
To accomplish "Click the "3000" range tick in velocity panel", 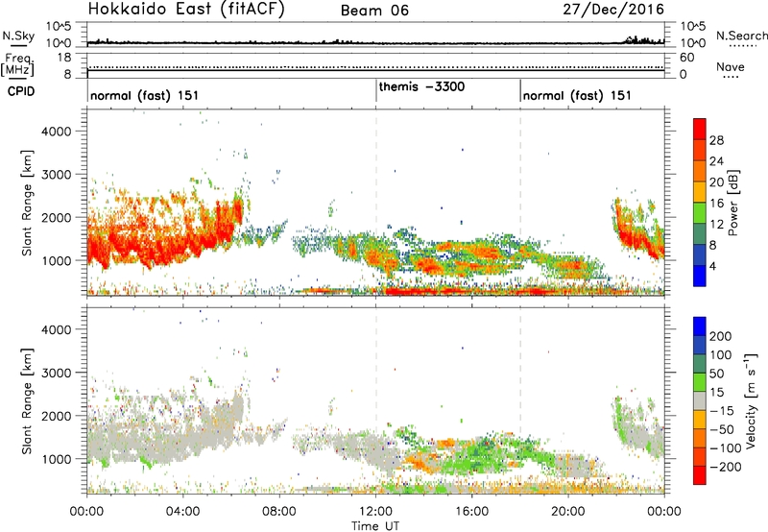I will (x=57, y=373).
